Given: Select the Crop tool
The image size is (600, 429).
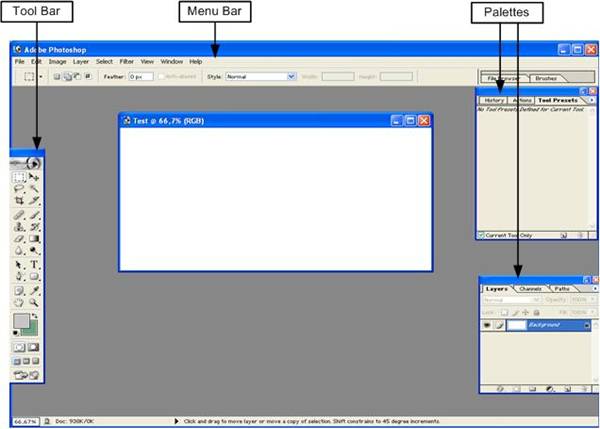Looking at the screenshot, I should [x=19, y=201].
